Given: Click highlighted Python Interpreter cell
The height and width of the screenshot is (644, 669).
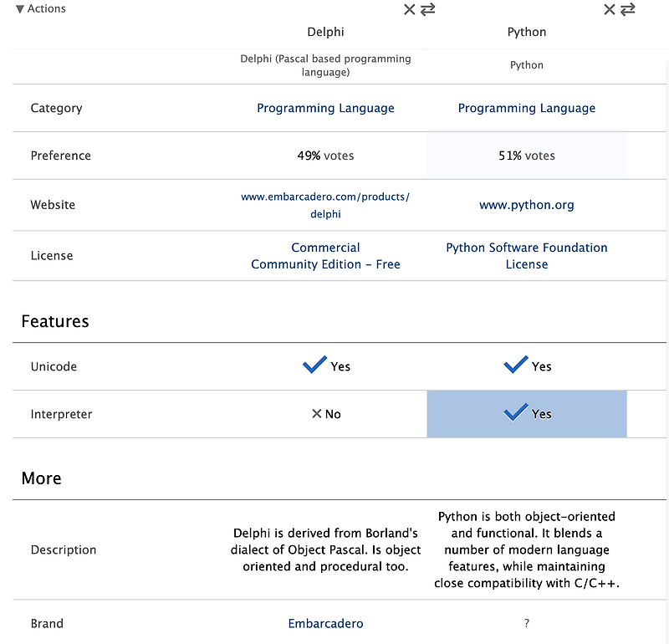Looking at the screenshot, I should point(527,414).
